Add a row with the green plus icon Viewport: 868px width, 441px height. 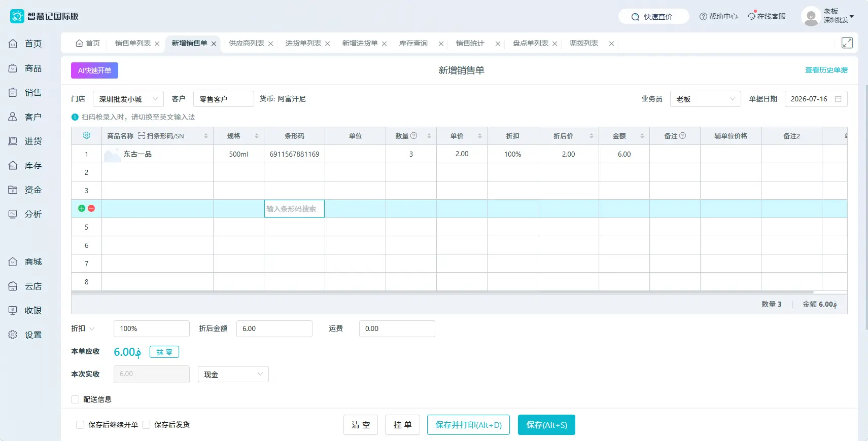pos(82,208)
